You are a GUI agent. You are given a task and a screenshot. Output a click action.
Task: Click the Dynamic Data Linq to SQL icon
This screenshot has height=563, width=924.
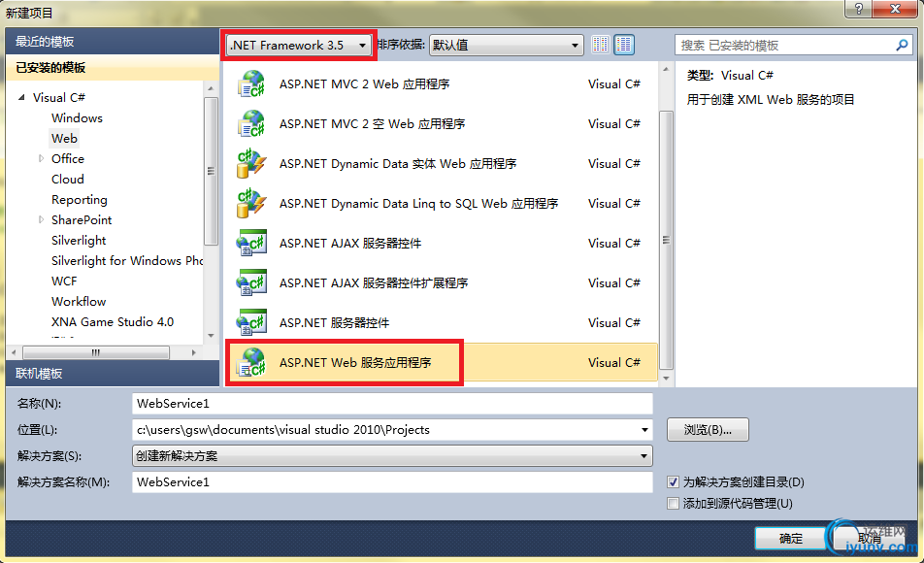click(x=251, y=204)
